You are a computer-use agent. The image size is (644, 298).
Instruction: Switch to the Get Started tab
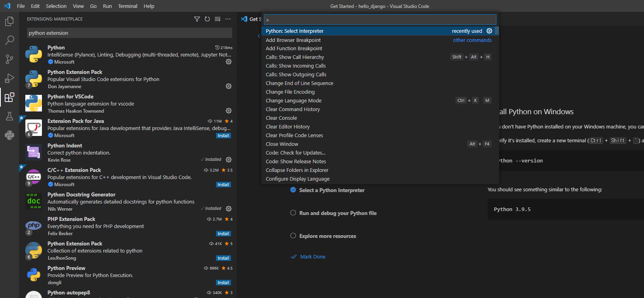pos(250,19)
